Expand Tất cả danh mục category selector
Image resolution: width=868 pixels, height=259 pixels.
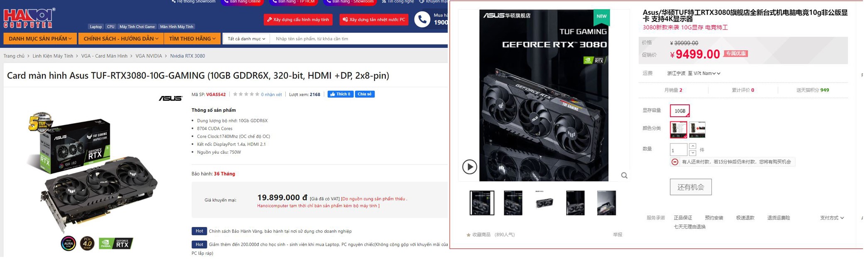(248, 39)
